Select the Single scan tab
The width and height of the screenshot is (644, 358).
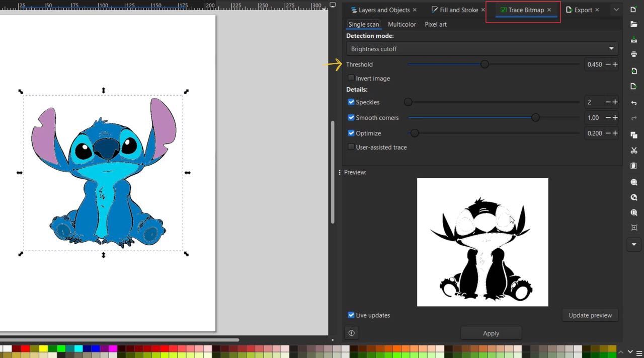[364, 24]
